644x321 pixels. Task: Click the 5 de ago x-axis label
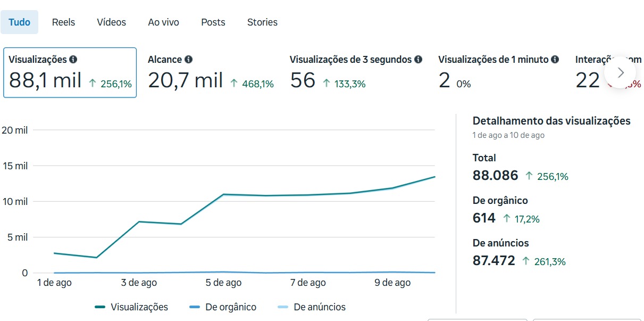coord(223,283)
